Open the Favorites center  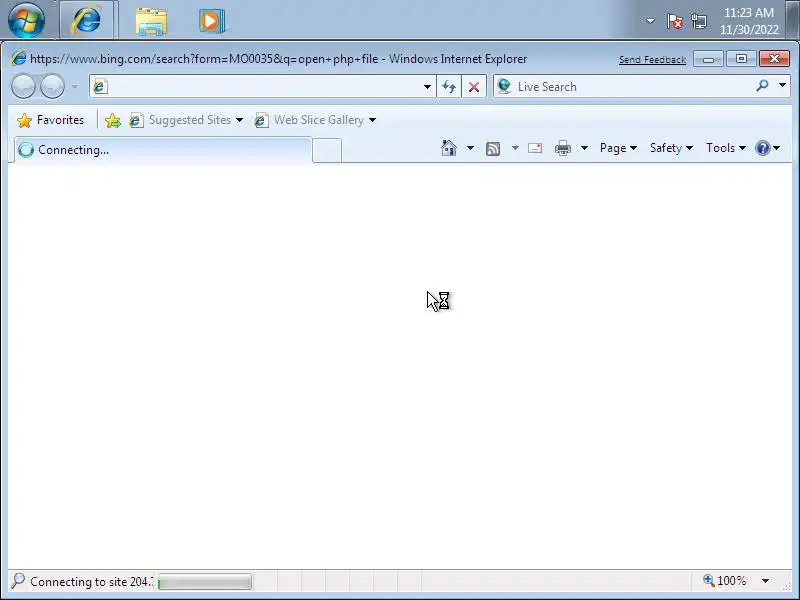point(51,120)
